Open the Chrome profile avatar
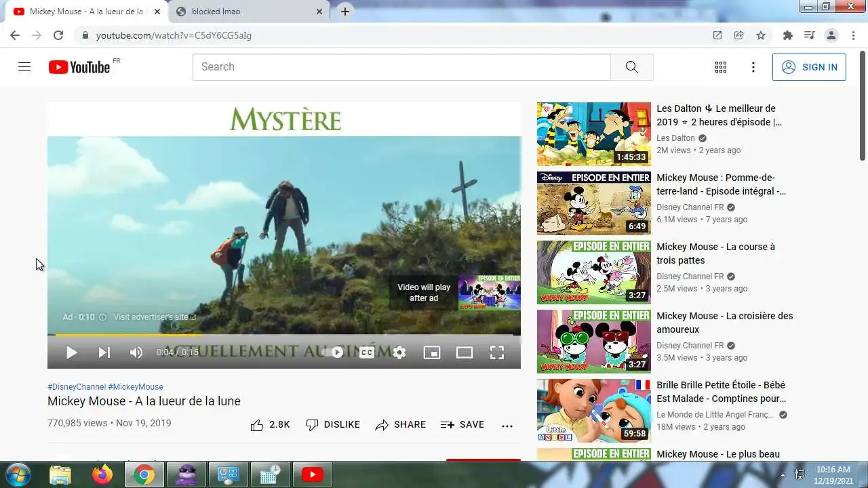The width and height of the screenshot is (868, 488). pos(831,35)
